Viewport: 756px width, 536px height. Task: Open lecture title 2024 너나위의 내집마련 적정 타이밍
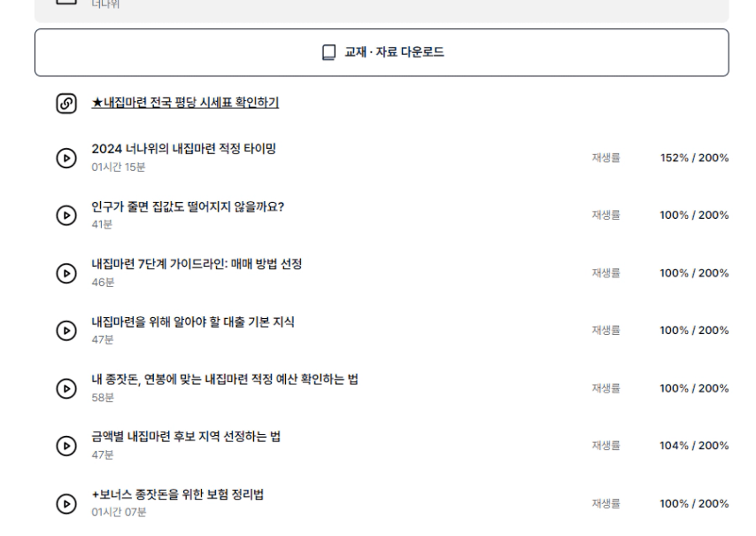184,149
